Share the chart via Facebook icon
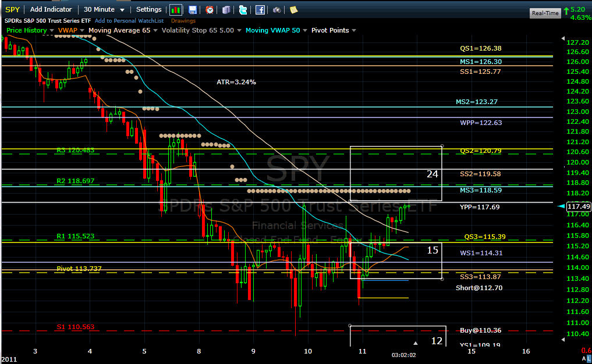Viewport: 592px width, 364px height. pyautogui.click(x=260, y=10)
